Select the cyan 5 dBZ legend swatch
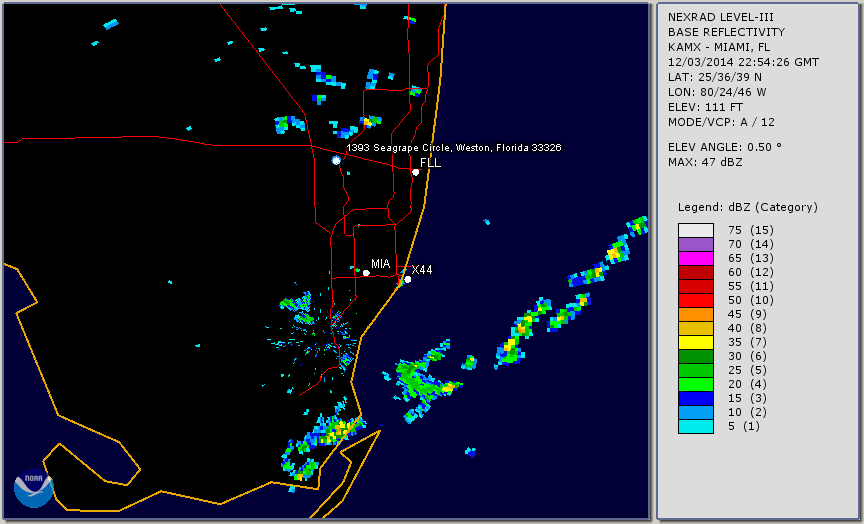Screen dimensions: 864x524 (695, 426)
